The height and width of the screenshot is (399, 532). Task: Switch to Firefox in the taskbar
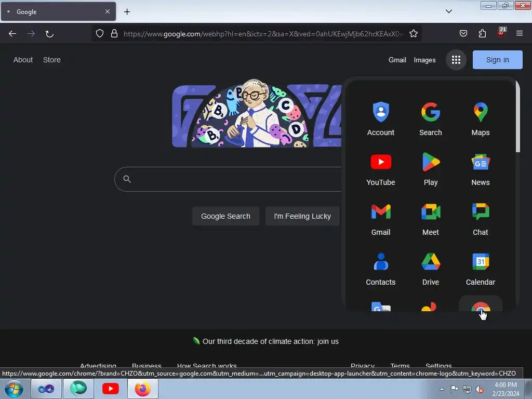click(x=142, y=389)
